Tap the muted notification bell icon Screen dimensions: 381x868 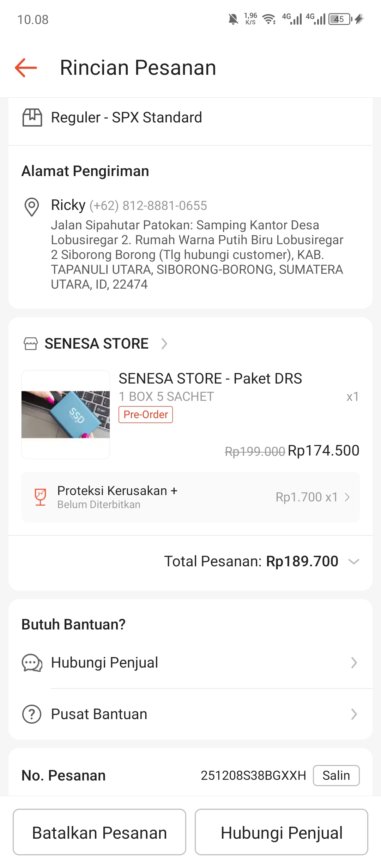(233, 19)
